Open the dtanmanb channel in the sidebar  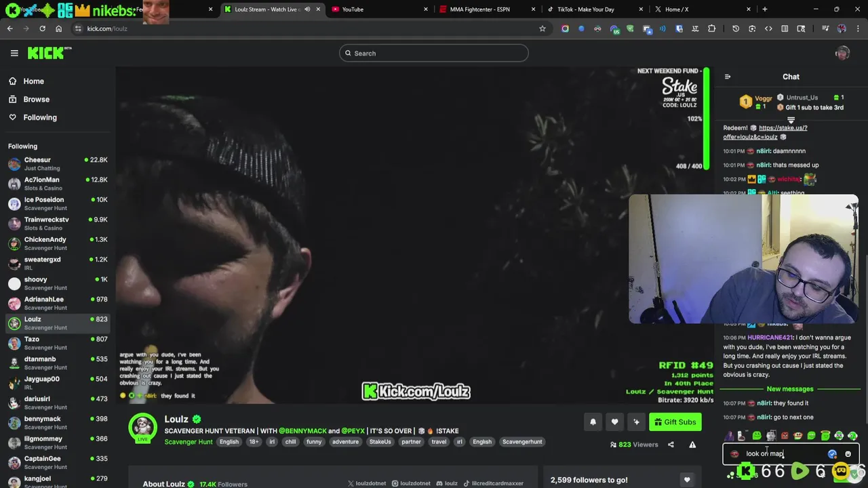click(x=58, y=363)
